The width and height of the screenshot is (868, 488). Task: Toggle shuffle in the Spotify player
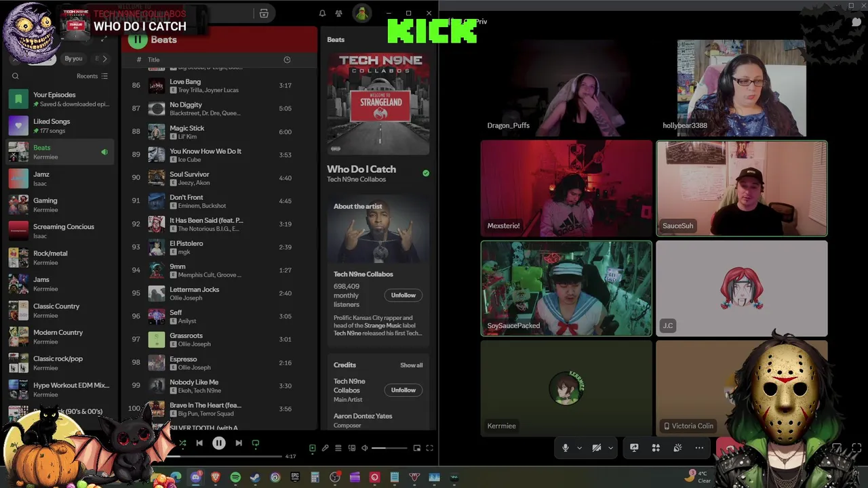(x=182, y=443)
